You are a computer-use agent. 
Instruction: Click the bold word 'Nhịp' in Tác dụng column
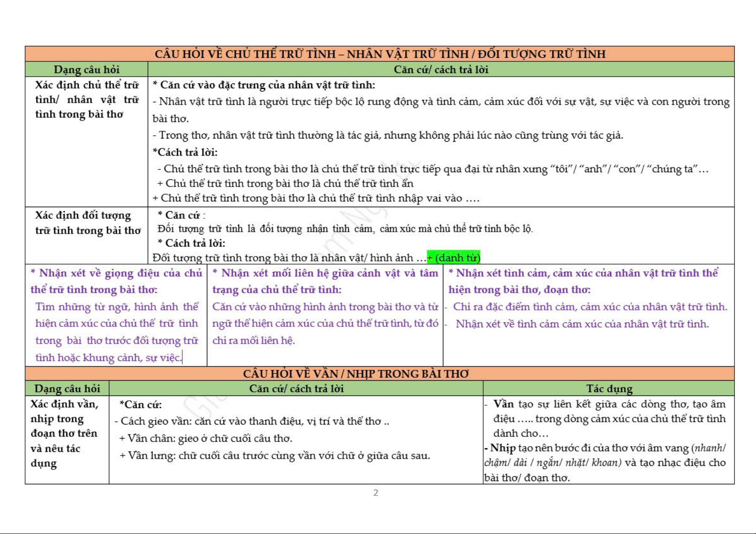pos(503,448)
